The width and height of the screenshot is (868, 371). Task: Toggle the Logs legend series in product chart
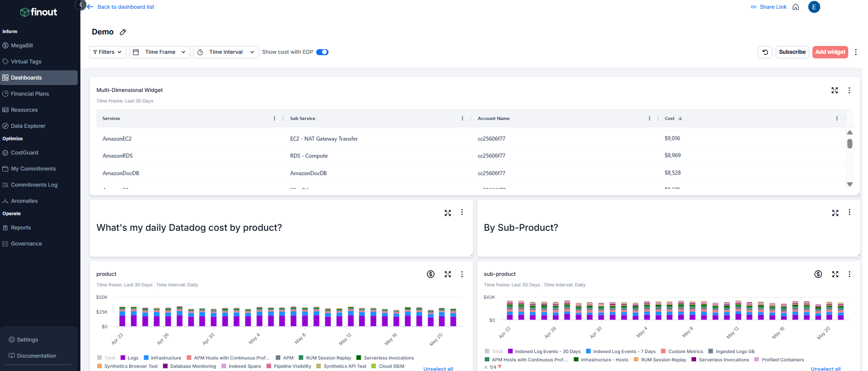point(133,358)
